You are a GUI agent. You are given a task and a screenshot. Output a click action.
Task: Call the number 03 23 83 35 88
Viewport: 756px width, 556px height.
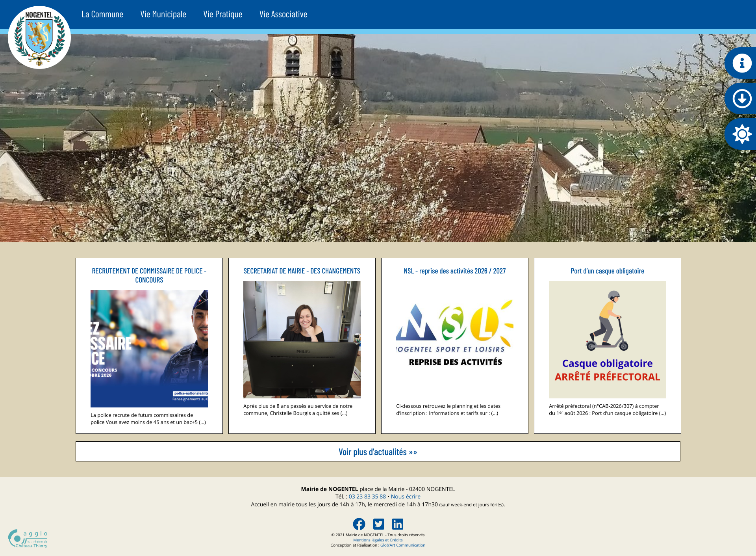367,496
